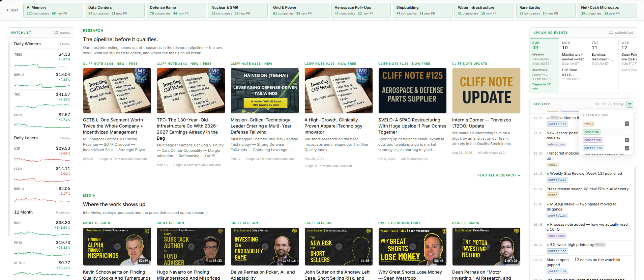Uncheck the education tag filter
The width and height of the screenshot is (644, 280).
627,140
